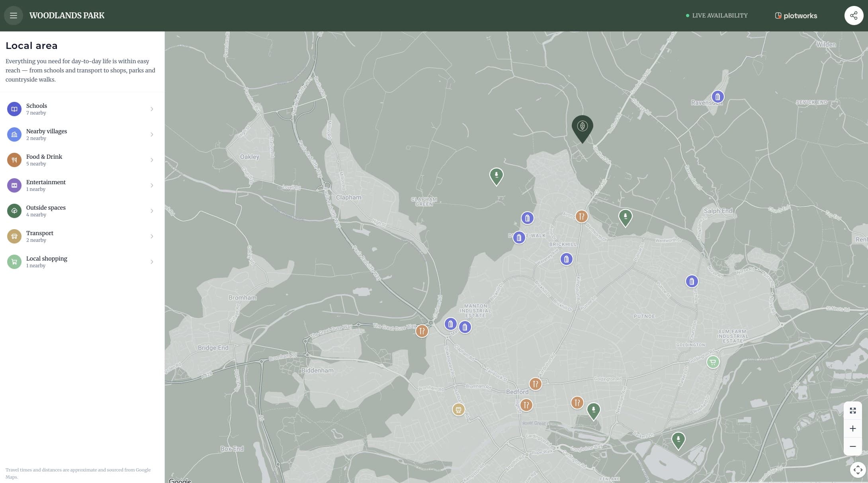The width and height of the screenshot is (868, 483).
Task: Zoom in with the plus button
Action: click(x=853, y=428)
